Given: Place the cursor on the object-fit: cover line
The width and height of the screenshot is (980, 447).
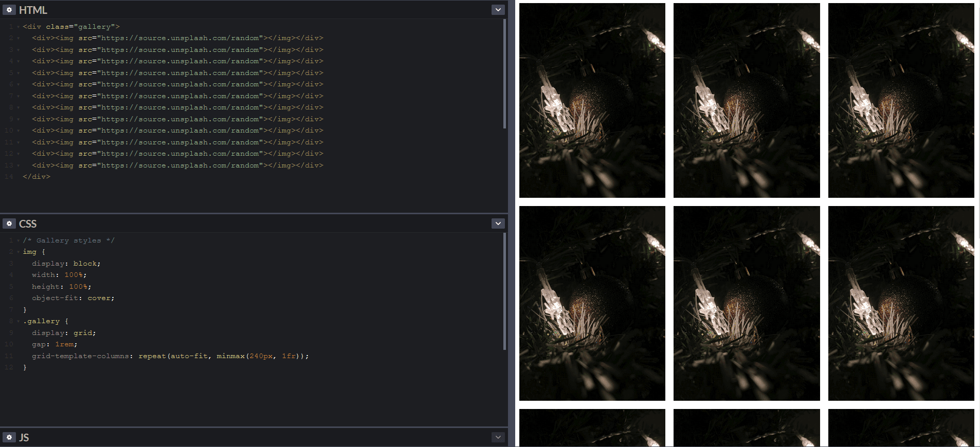Looking at the screenshot, I should [x=73, y=298].
